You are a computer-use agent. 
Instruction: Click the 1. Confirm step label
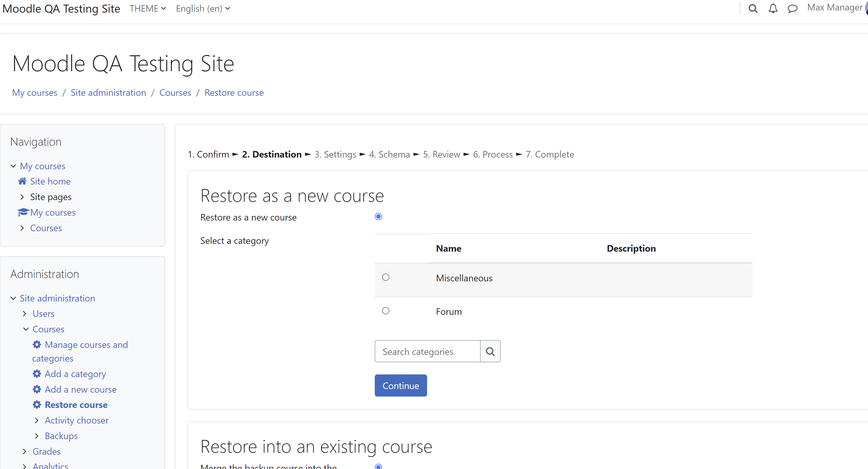[x=208, y=154]
